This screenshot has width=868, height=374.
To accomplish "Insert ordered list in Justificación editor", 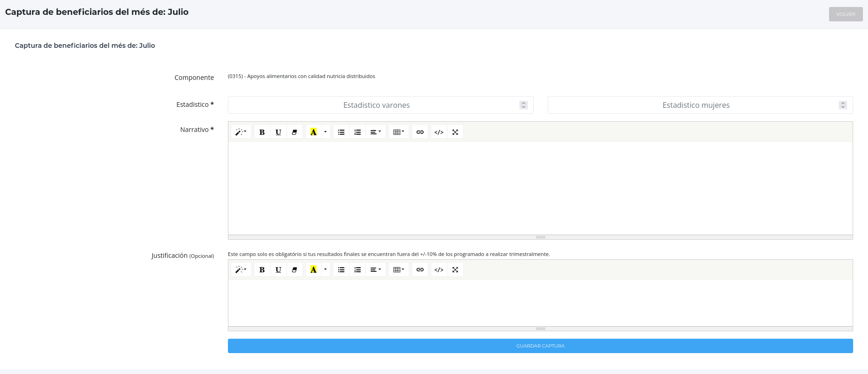I will pos(357,269).
